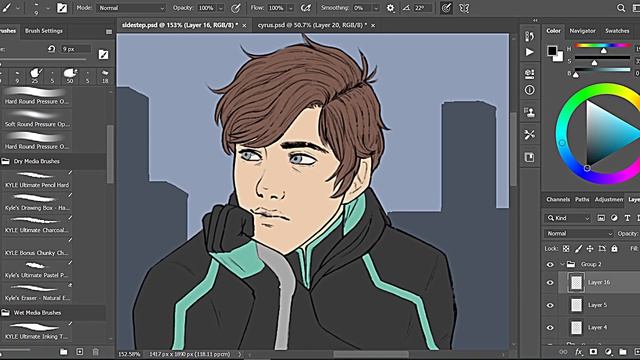Screen dimensions: 640x360
Task: Hide Layer 4 visibility eye
Action: (x=550, y=328)
